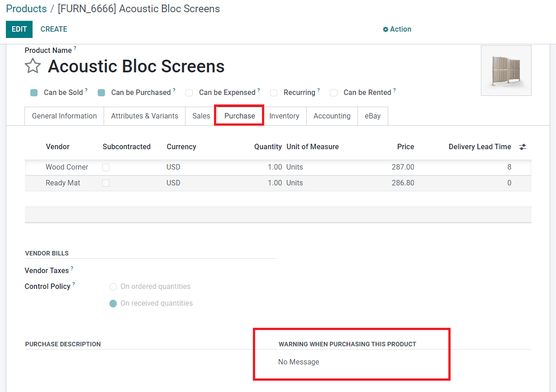
Task: Open the Inventory tab
Action: click(284, 116)
